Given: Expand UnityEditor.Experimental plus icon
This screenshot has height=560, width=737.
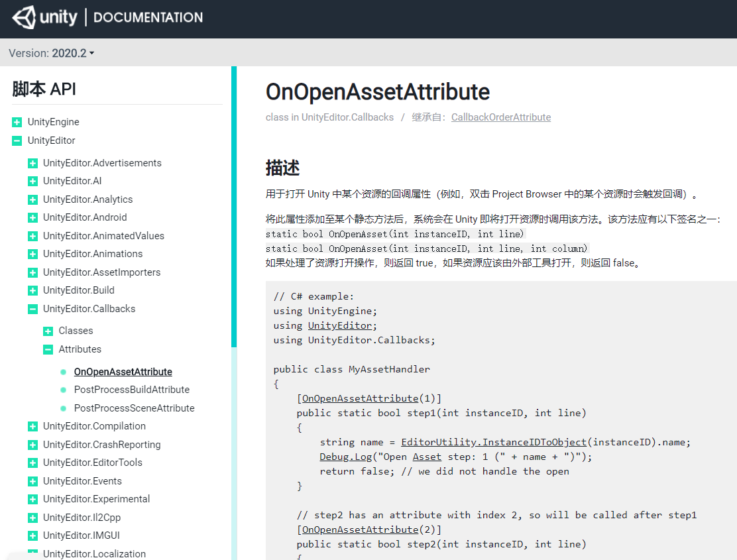Looking at the screenshot, I should point(32,499).
